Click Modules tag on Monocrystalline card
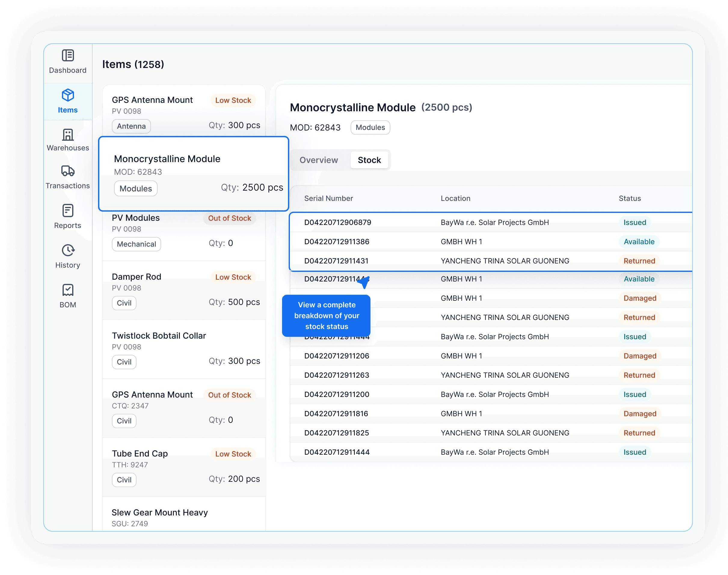The height and width of the screenshot is (575, 728). coord(136,189)
